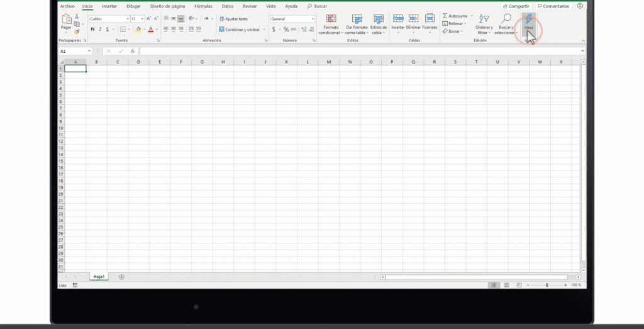Toggle bottom vertical alignment

point(180,18)
